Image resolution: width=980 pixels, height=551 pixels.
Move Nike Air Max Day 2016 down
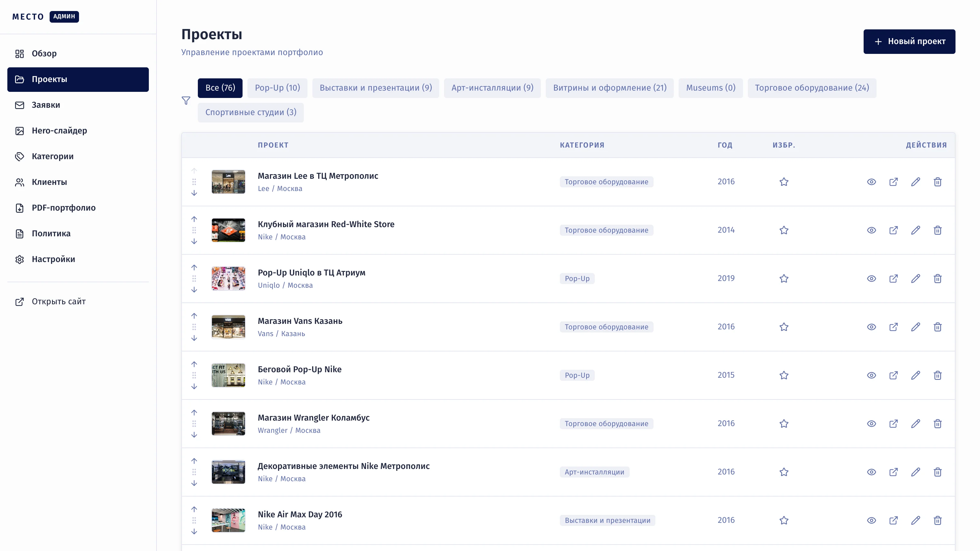click(x=194, y=531)
